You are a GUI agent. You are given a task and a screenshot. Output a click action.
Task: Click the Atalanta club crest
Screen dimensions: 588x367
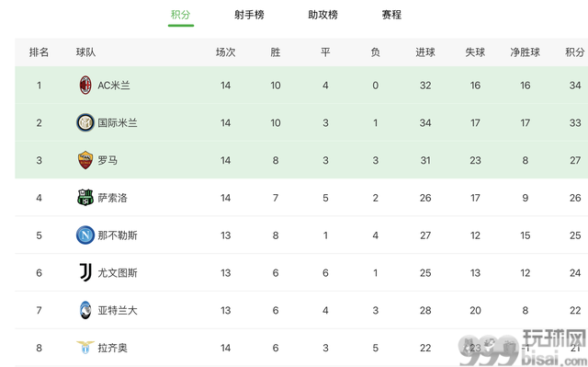(85, 310)
